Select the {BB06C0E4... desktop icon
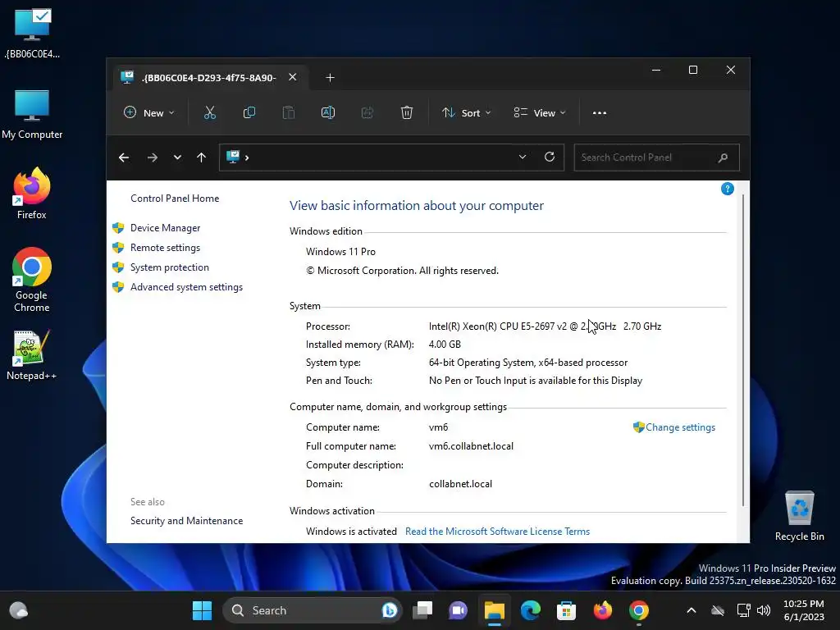The height and width of the screenshot is (630, 840). [32, 33]
